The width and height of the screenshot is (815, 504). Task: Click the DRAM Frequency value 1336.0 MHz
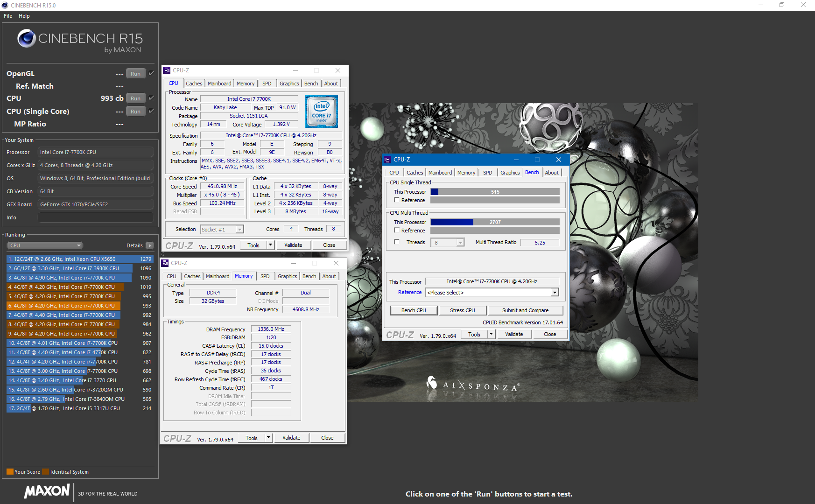point(271,329)
